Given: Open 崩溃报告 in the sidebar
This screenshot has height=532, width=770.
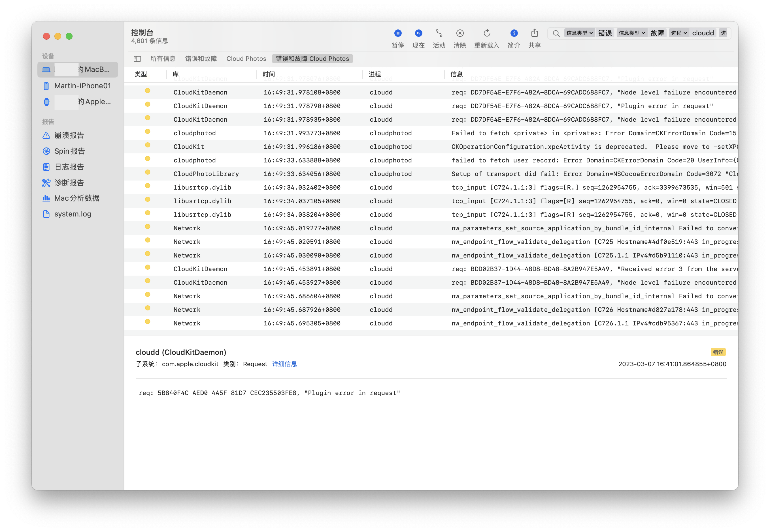Looking at the screenshot, I should (x=69, y=135).
